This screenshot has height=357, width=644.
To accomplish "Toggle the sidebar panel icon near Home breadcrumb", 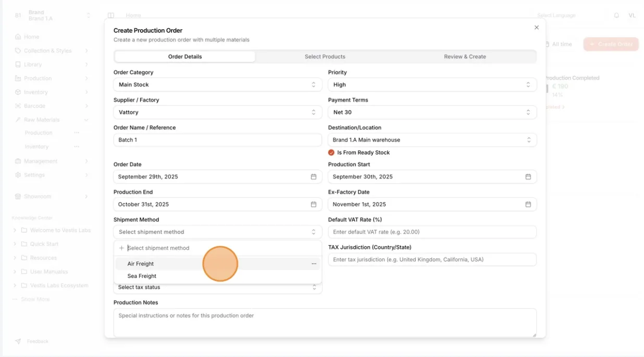I will pos(111,16).
